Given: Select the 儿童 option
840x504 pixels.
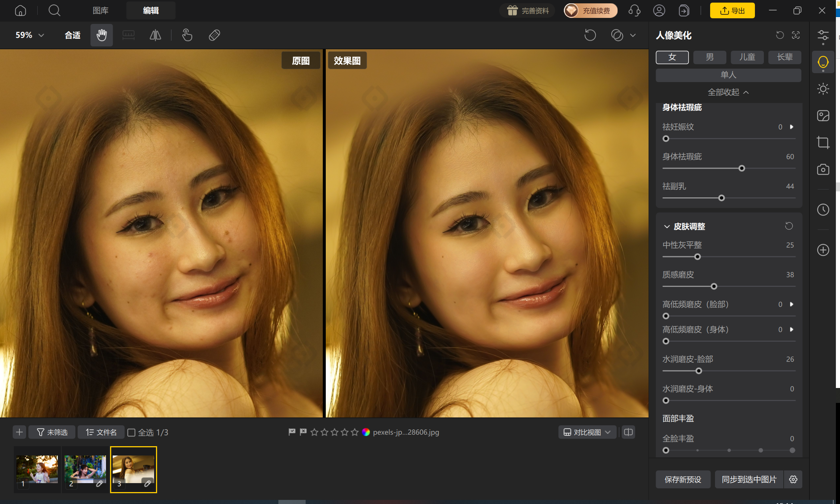Looking at the screenshot, I should [x=747, y=57].
